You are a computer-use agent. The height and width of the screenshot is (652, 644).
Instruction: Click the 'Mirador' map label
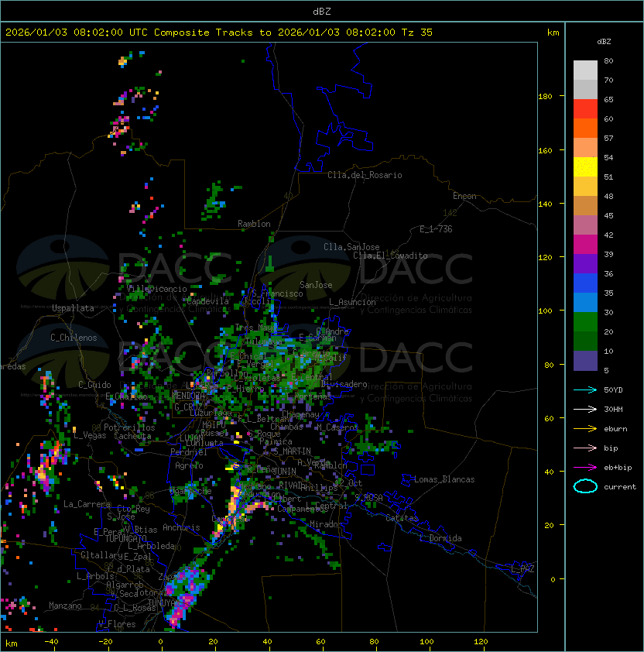[x=327, y=524]
